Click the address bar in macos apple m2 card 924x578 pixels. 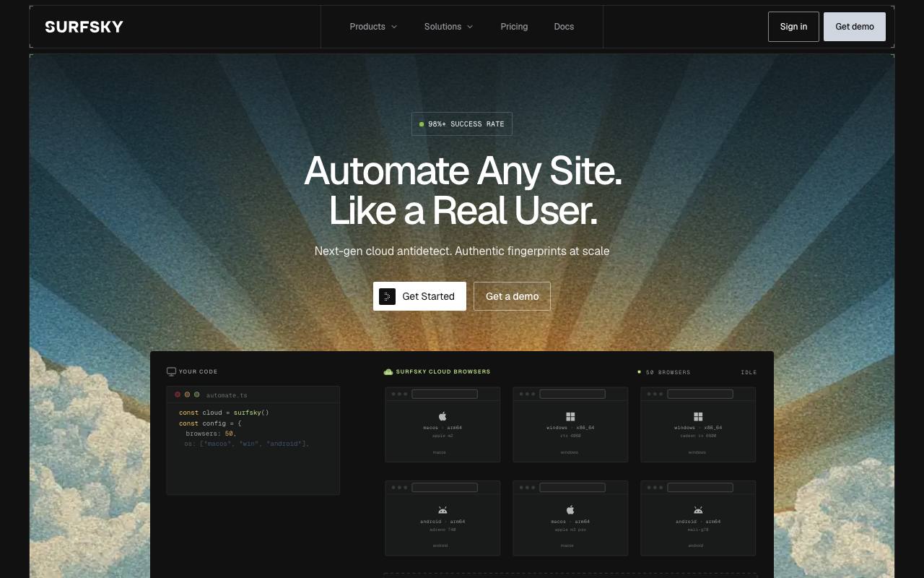pos(445,394)
